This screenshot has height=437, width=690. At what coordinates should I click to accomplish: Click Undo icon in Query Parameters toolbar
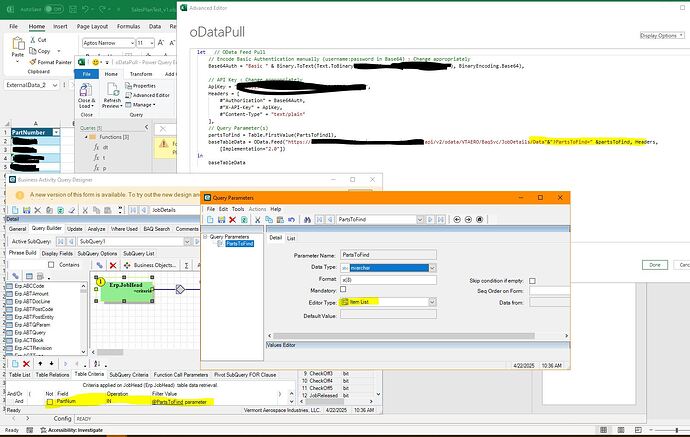point(291,220)
